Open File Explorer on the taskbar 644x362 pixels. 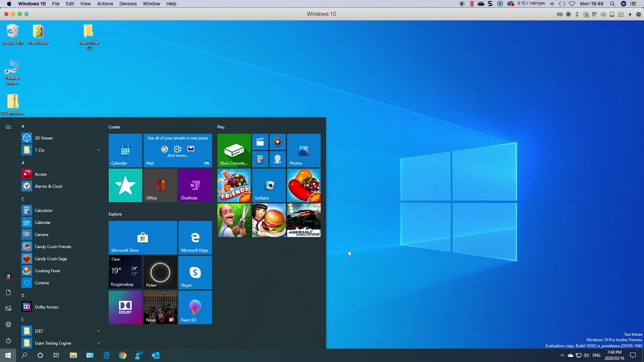73,355
